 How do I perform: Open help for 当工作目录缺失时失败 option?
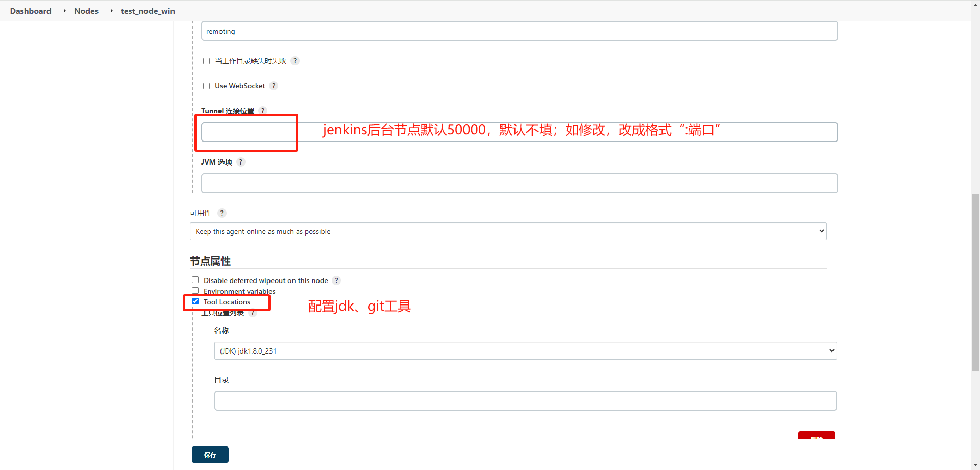(295, 61)
